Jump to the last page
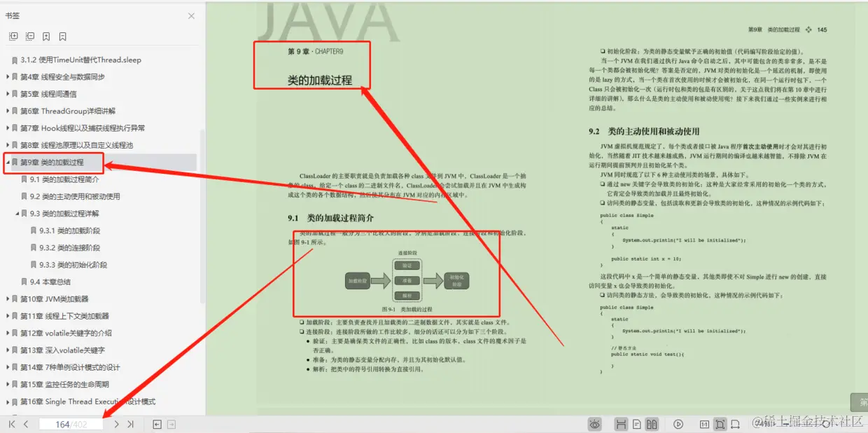Viewport: 868px width, 433px height. tap(130, 424)
